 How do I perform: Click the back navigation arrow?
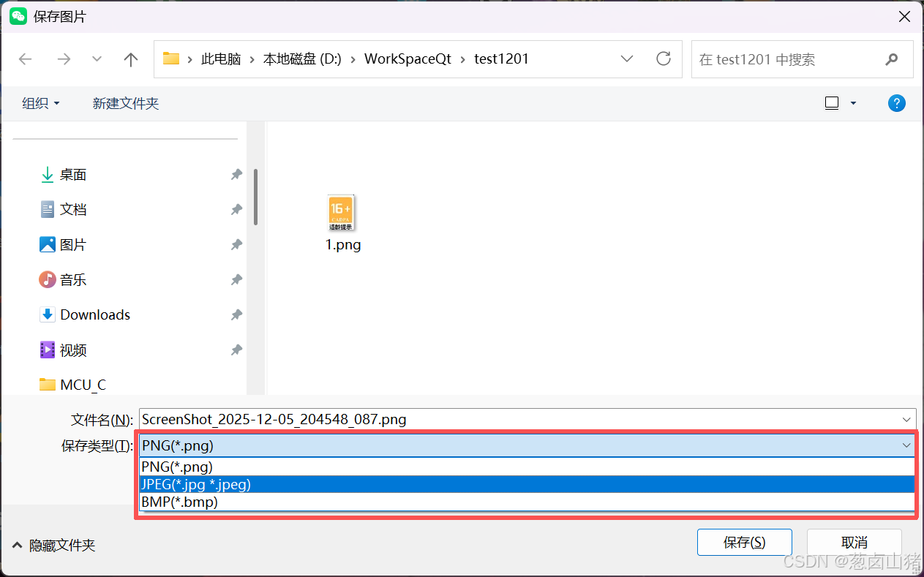tap(26, 59)
